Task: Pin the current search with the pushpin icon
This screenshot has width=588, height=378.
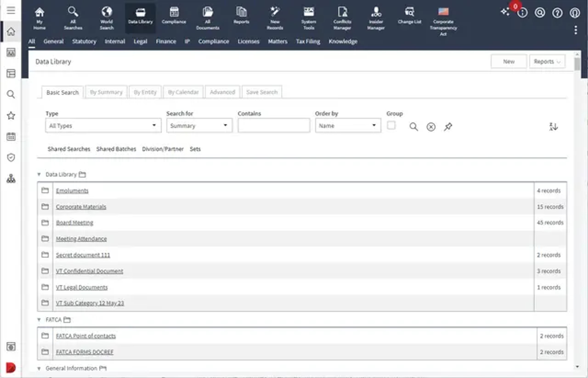Action: [448, 127]
